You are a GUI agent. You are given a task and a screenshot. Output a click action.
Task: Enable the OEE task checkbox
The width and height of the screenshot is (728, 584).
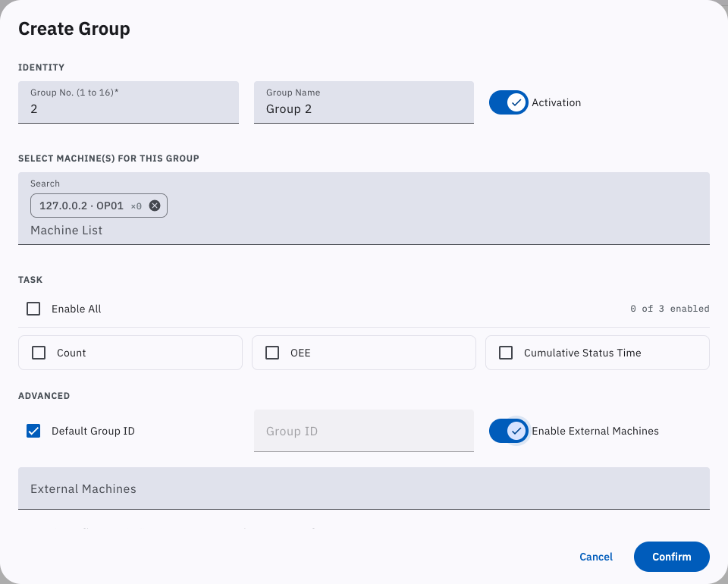click(x=272, y=353)
